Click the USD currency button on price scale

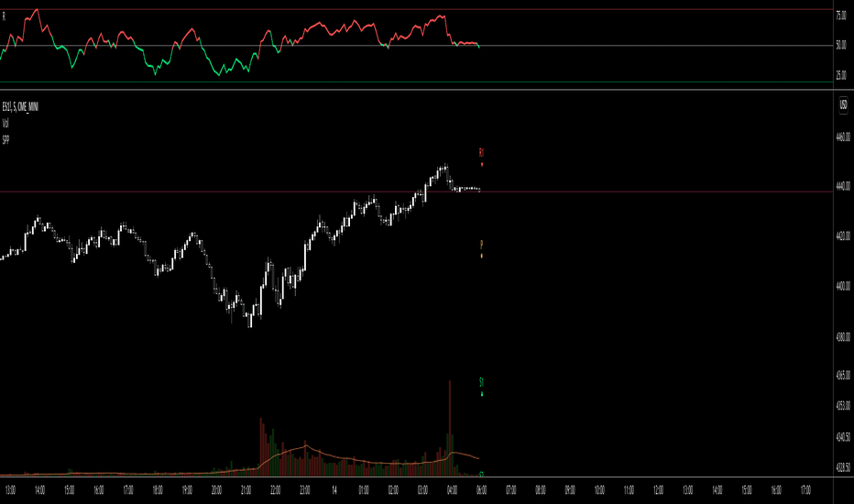tap(843, 104)
